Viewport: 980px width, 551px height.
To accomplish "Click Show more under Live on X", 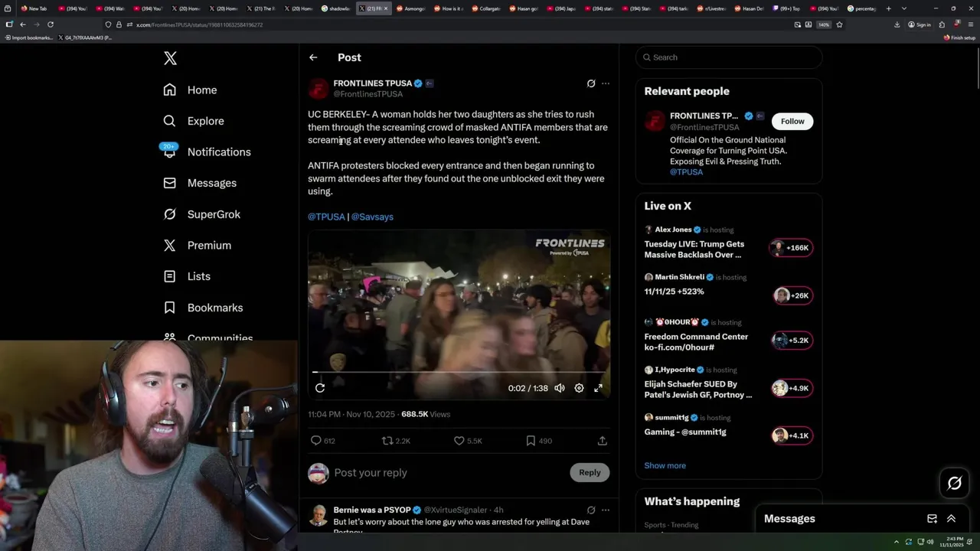I will [x=665, y=465].
